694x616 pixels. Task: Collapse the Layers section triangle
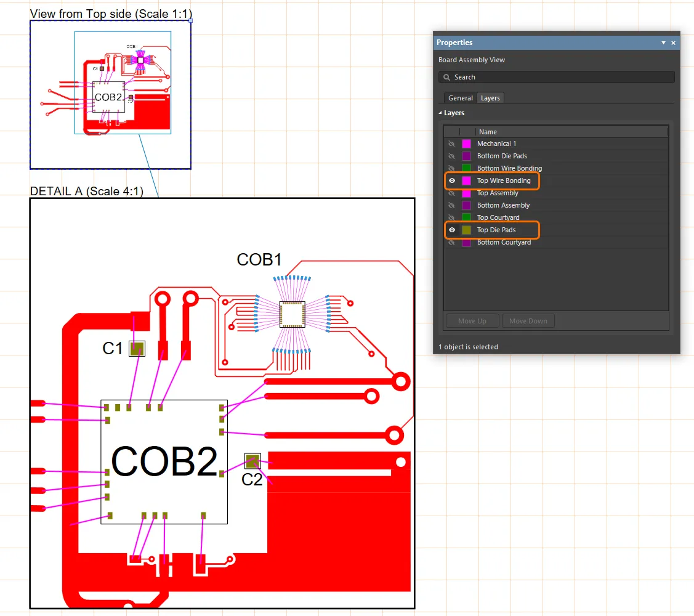(440, 113)
